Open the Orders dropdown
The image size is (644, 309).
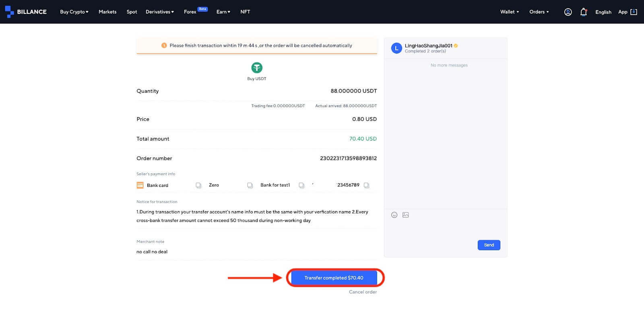[x=539, y=12]
